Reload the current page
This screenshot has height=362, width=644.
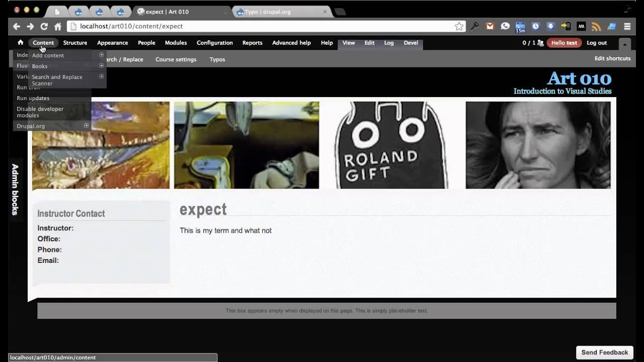coord(44,27)
